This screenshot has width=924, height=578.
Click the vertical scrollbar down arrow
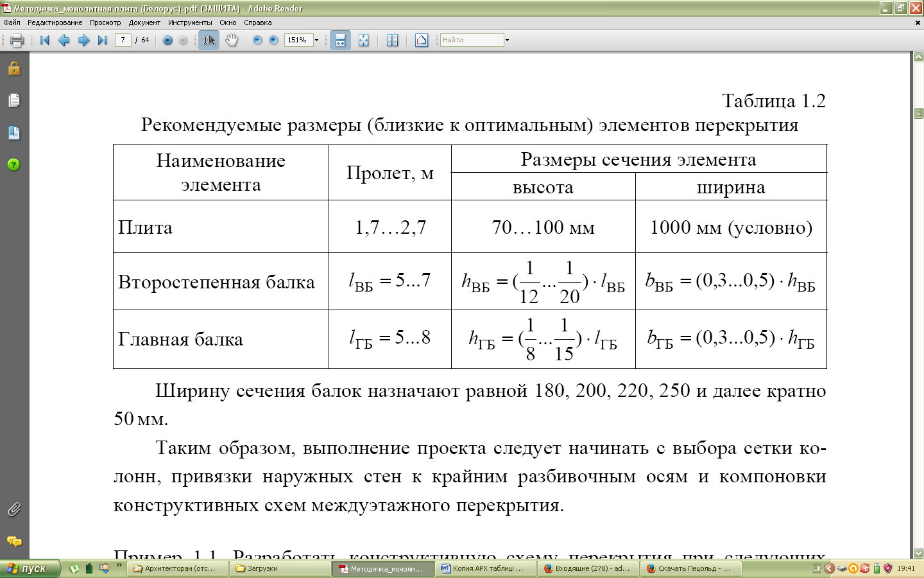918,553
